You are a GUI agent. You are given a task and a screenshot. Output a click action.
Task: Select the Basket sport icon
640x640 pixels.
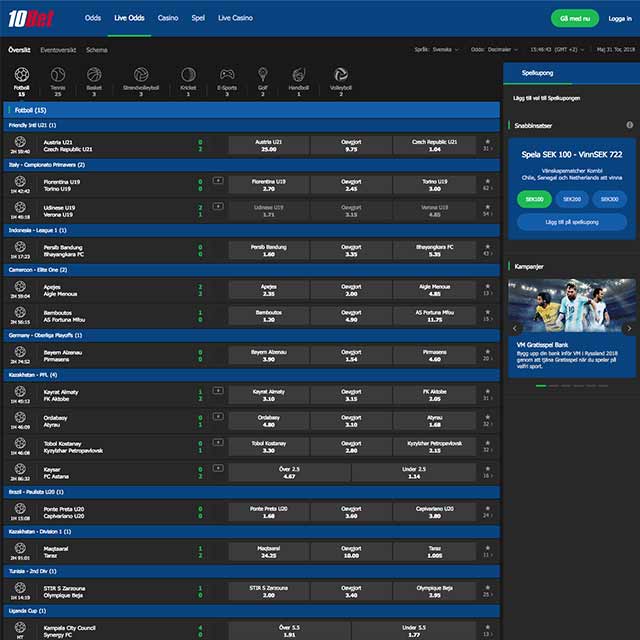coord(94,75)
